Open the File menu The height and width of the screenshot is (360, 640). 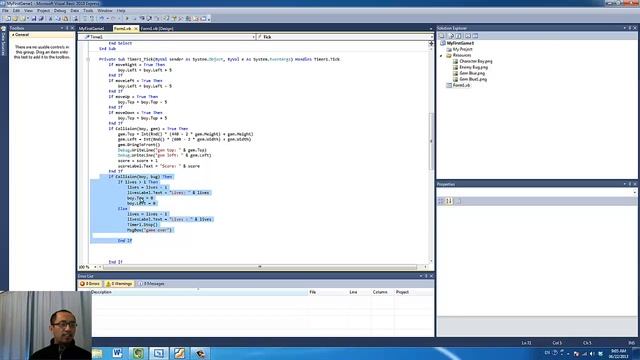coord(5,11)
